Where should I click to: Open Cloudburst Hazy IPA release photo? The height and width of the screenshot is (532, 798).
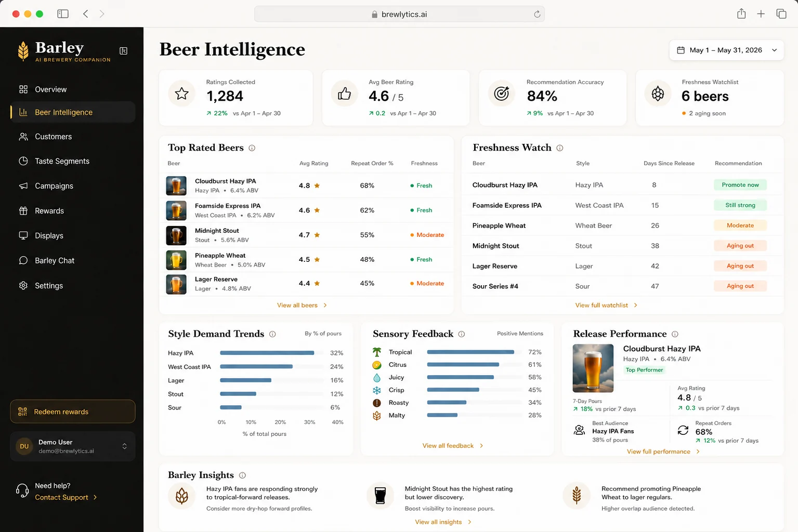coord(593,368)
